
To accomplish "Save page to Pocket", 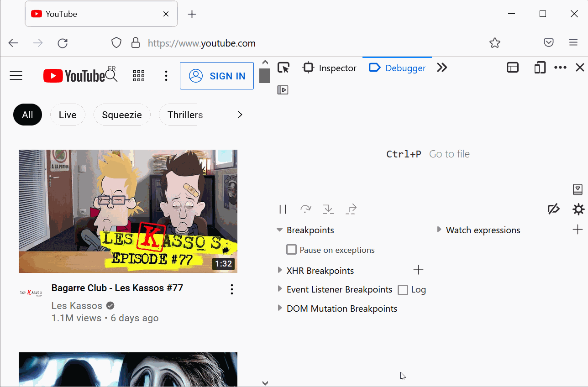I will 549,43.
